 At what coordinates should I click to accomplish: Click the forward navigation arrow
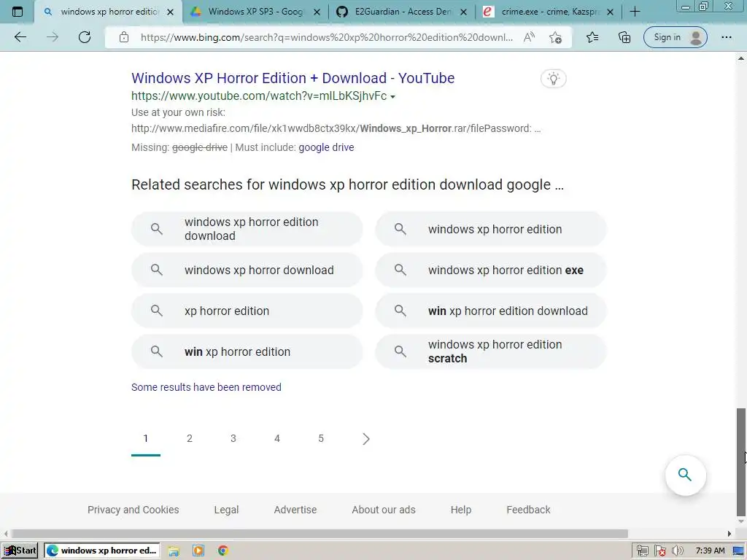(53, 37)
